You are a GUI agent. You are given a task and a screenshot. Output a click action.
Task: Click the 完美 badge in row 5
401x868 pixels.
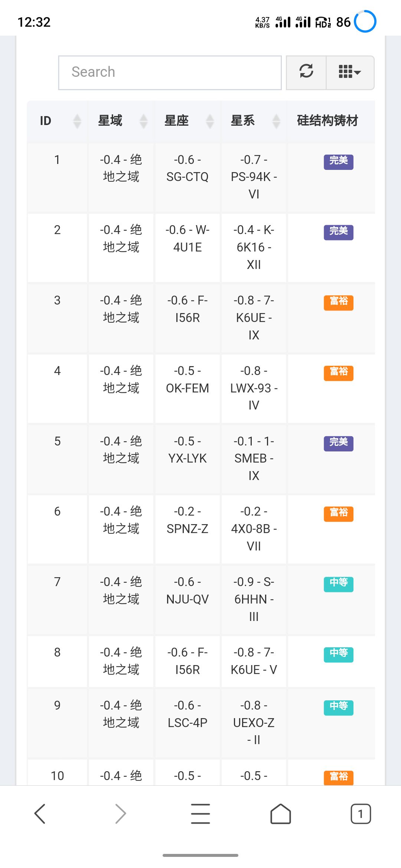(x=338, y=443)
